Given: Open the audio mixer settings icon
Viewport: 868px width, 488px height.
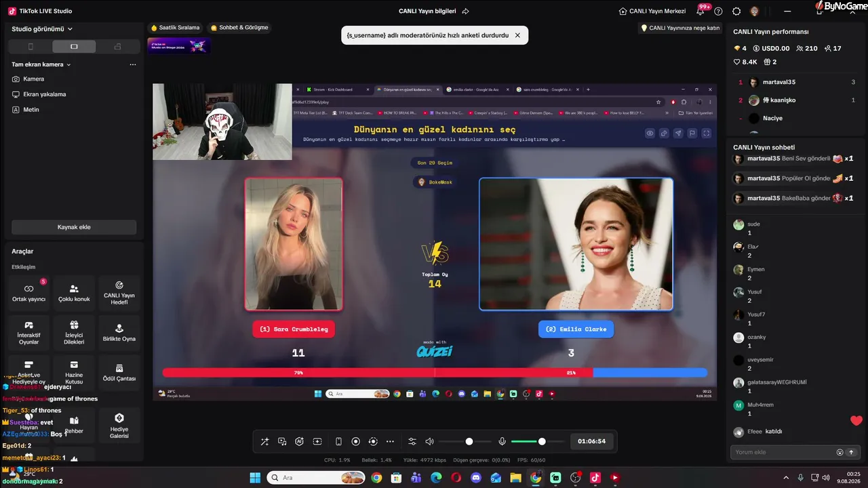Looking at the screenshot, I should (x=412, y=441).
